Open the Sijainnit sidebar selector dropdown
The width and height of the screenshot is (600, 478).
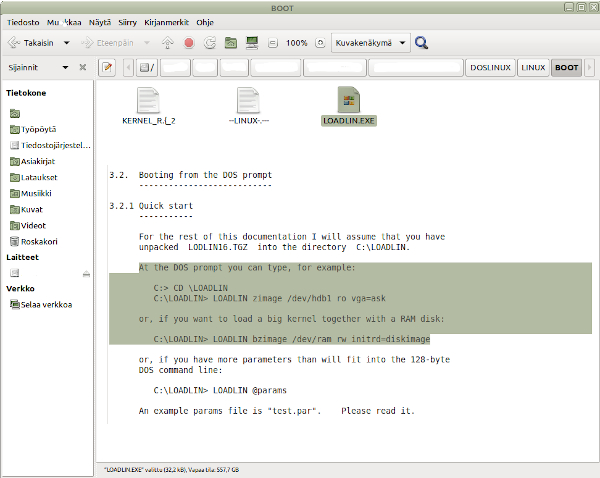click(38, 67)
